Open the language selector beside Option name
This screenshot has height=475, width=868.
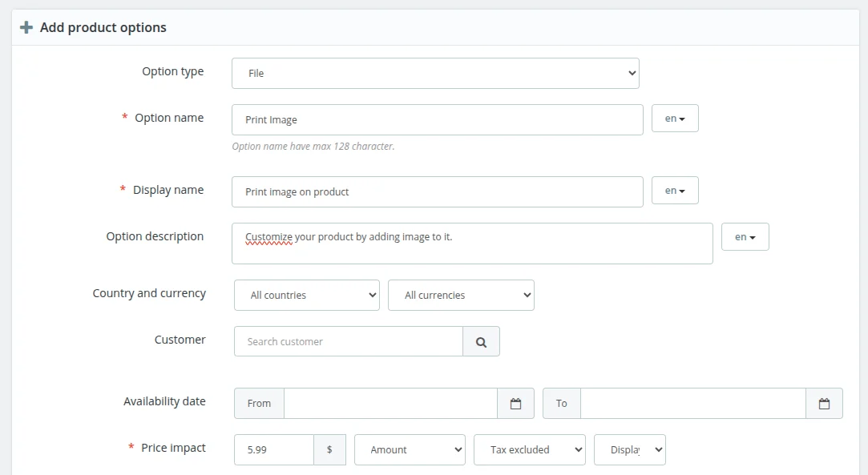pos(674,118)
